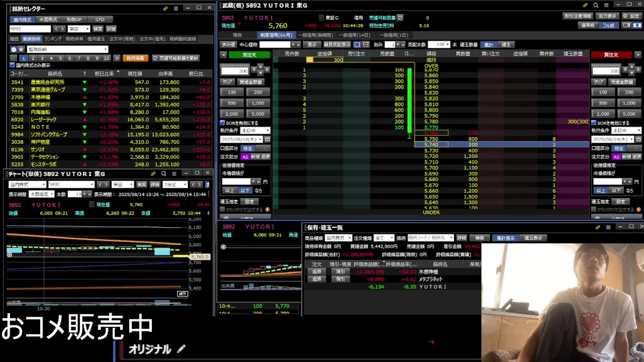Open 設定 gear in 武蔵 window
The width and height of the screenshot is (644, 362).
click(x=631, y=16)
